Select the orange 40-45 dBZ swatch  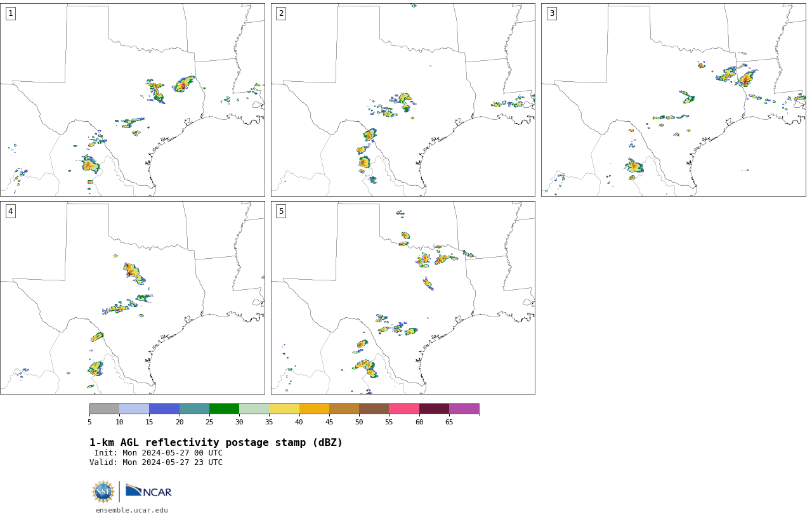(x=314, y=409)
